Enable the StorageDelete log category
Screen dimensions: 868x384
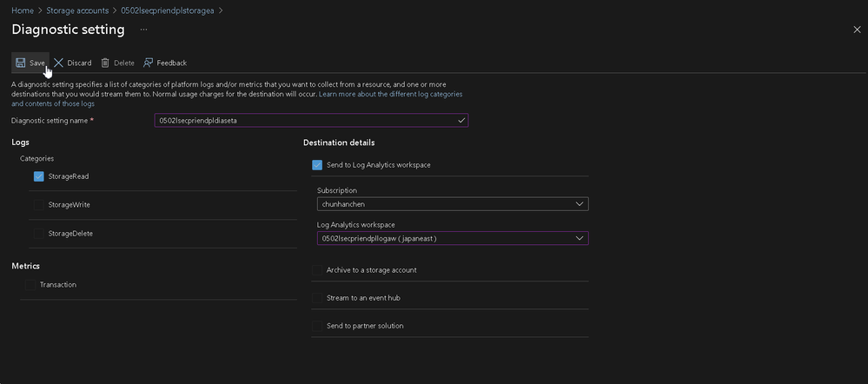39,234
